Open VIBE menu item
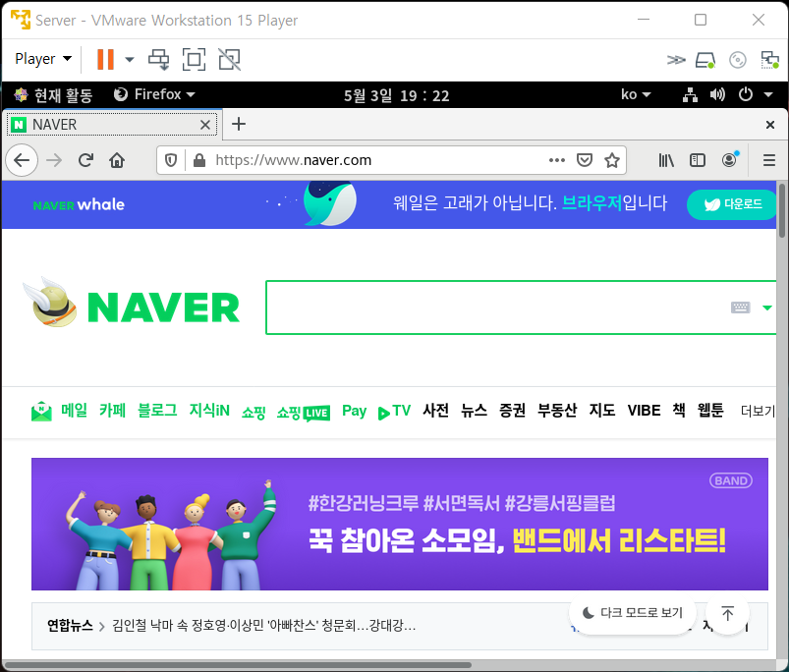Image resolution: width=789 pixels, height=672 pixels. click(x=645, y=411)
